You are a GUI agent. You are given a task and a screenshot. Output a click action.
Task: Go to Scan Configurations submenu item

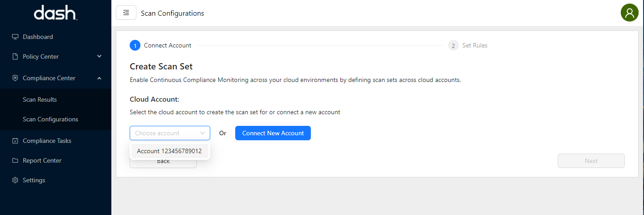click(51, 119)
